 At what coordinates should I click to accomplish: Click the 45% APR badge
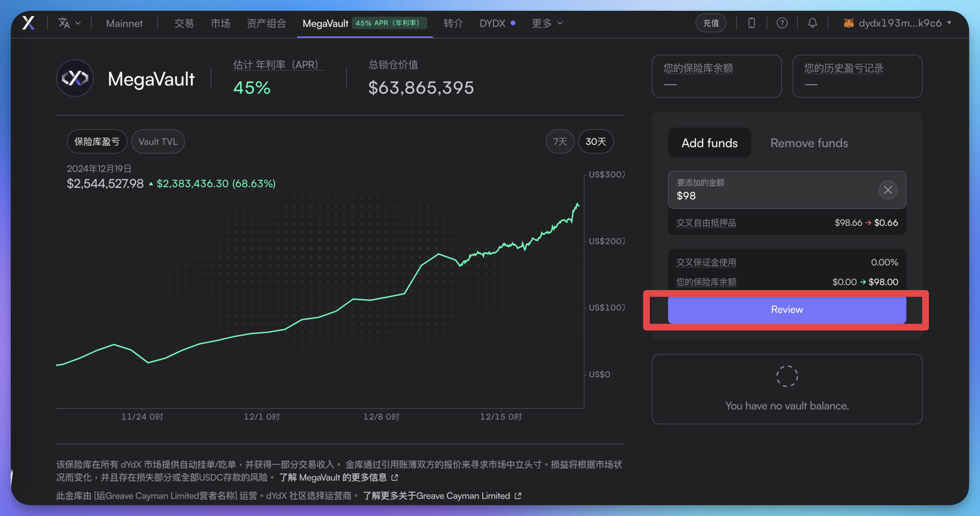(389, 23)
